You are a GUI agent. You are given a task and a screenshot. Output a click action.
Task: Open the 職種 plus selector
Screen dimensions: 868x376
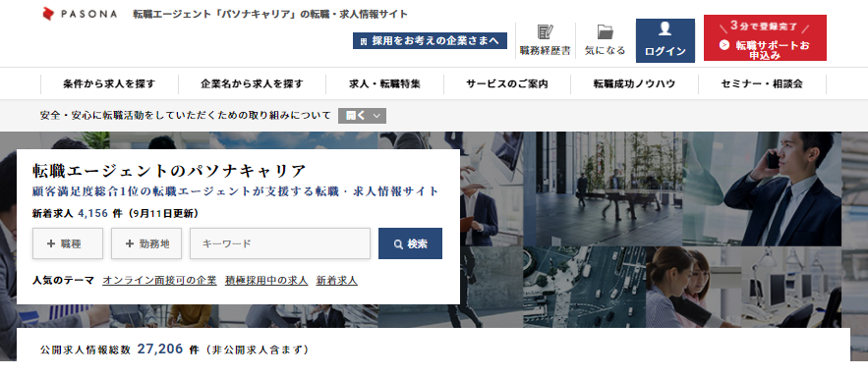[68, 243]
